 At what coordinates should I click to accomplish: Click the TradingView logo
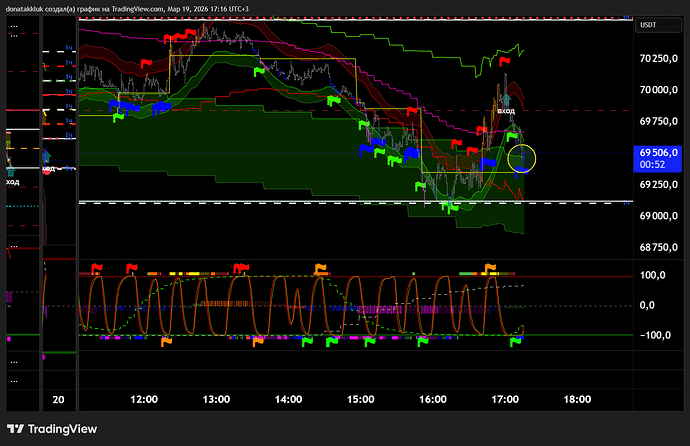point(54,429)
